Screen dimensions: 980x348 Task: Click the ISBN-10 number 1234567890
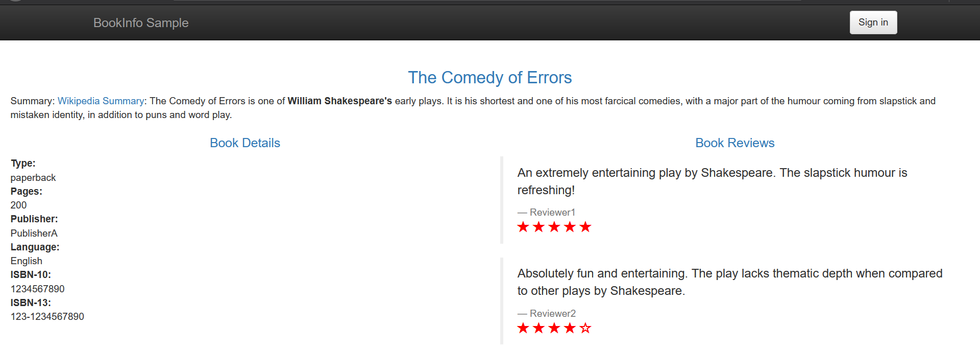coord(38,289)
